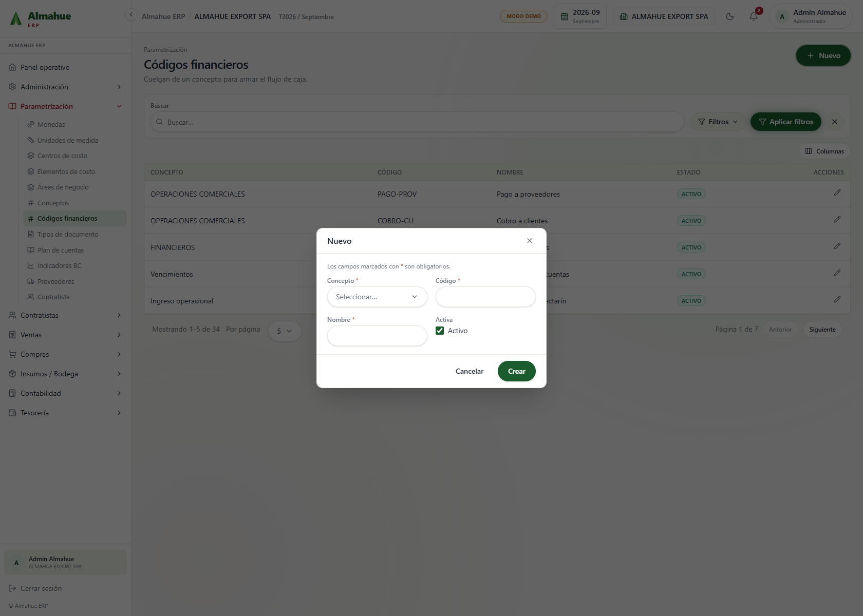This screenshot has height=616, width=863.
Task: Click the Buscar search field
Action: 417,122
